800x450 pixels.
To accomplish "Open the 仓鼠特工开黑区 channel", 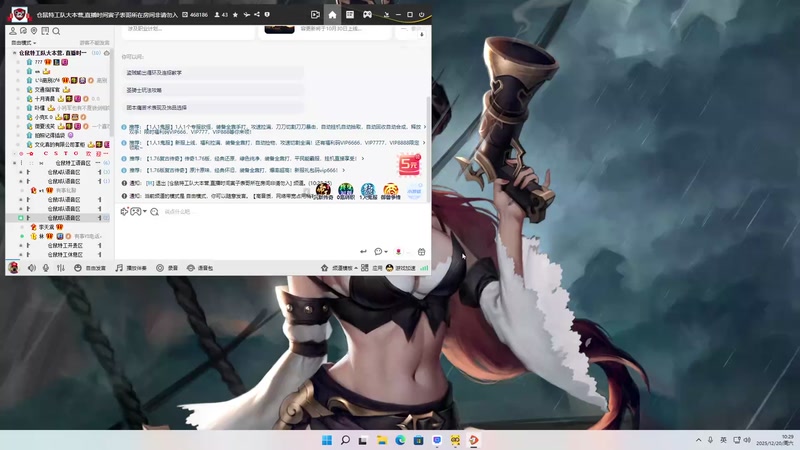I will click(x=65, y=245).
